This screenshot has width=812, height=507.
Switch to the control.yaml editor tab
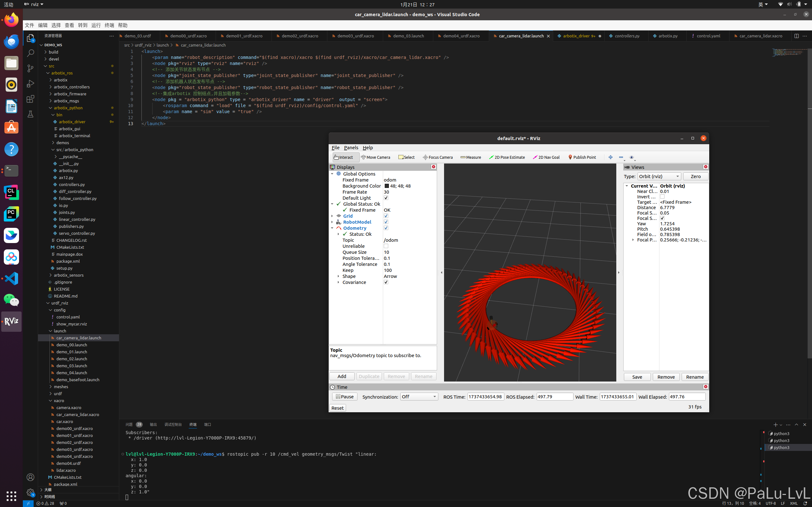pos(708,36)
